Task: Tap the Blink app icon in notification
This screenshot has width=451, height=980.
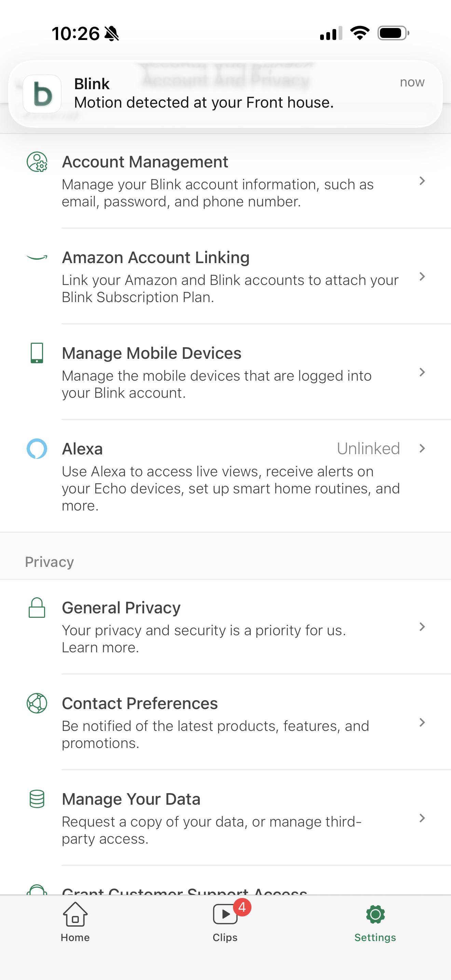Action: click(x=42, y=94)
